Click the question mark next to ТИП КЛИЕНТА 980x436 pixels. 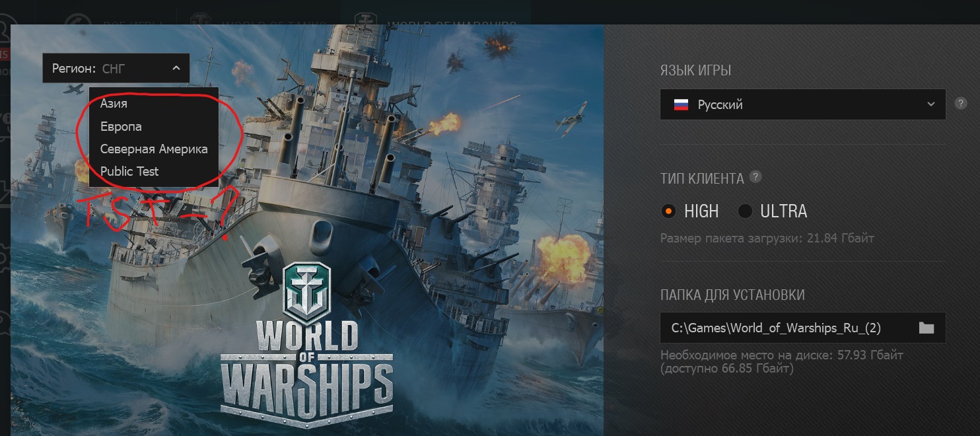755,177
